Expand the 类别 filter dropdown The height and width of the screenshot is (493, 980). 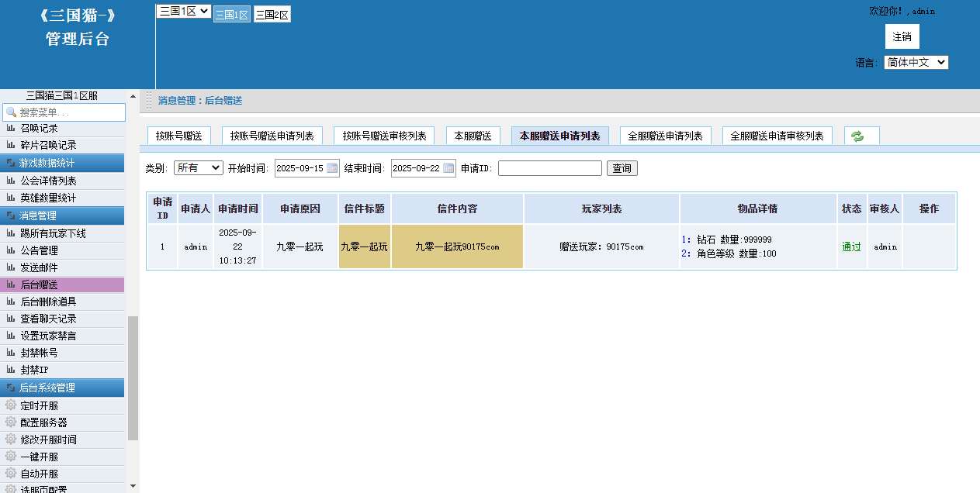point(198,168)
